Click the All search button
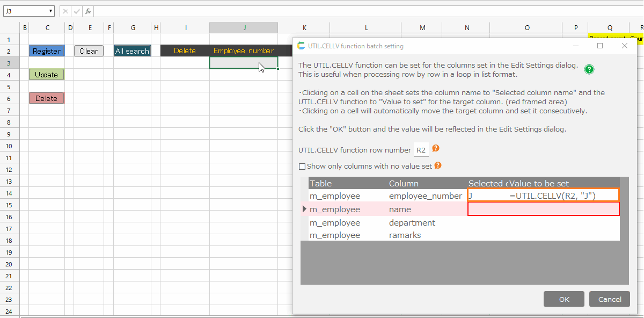Screen dimensions: 644x318 (132, 51)
